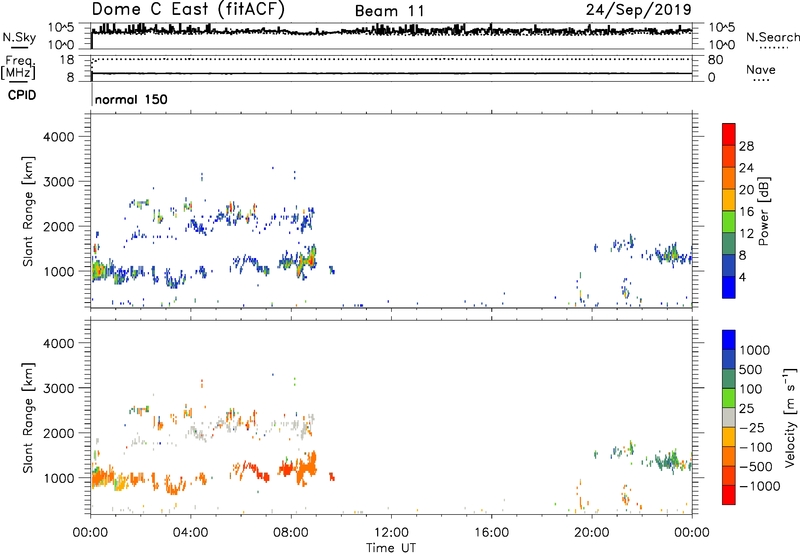Click the blue bottom swatch of the Power colorbar
Screen dimensions: 800x554
[x=729, y=287]
